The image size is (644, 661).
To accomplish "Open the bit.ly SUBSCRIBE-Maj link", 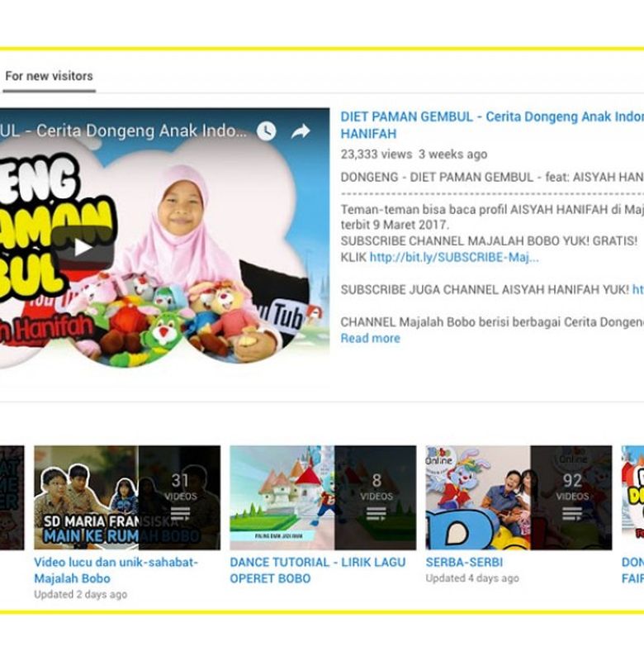I will tap(454, 258).
